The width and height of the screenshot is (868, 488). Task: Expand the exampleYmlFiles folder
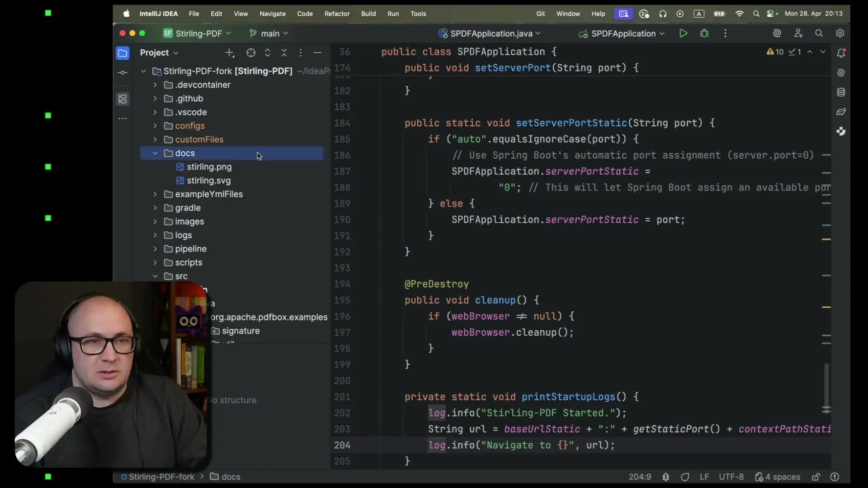point(155,194)
